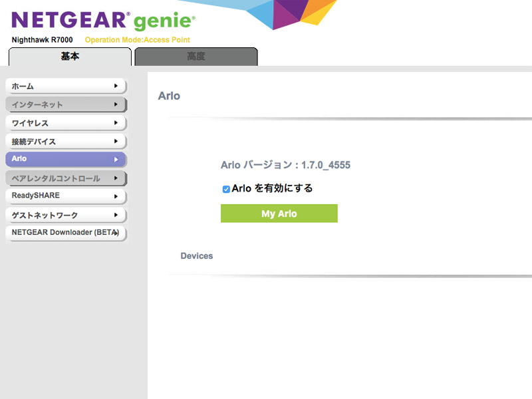Viewport: 532px width, 399px height.
Task: Click the Devices section heading
Action: click(197, 256)
